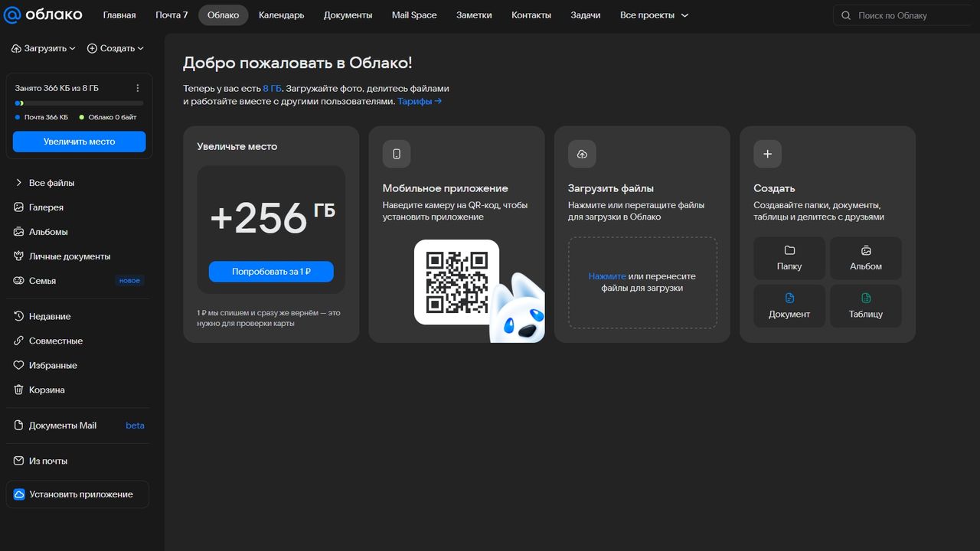Image resolution: width=980 pixels, height=551 pixels.
Task: Click the Нажмите link in upload area
Action: (607, 276)
